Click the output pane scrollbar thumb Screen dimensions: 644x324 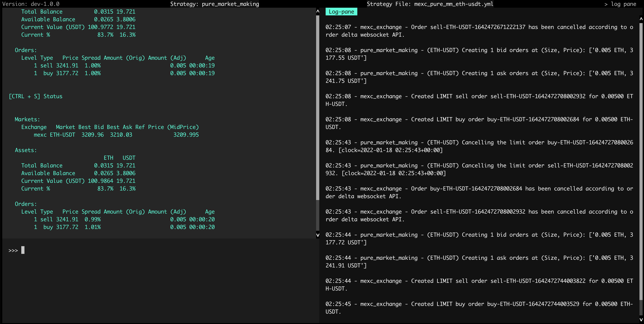[x=318, y=108]
